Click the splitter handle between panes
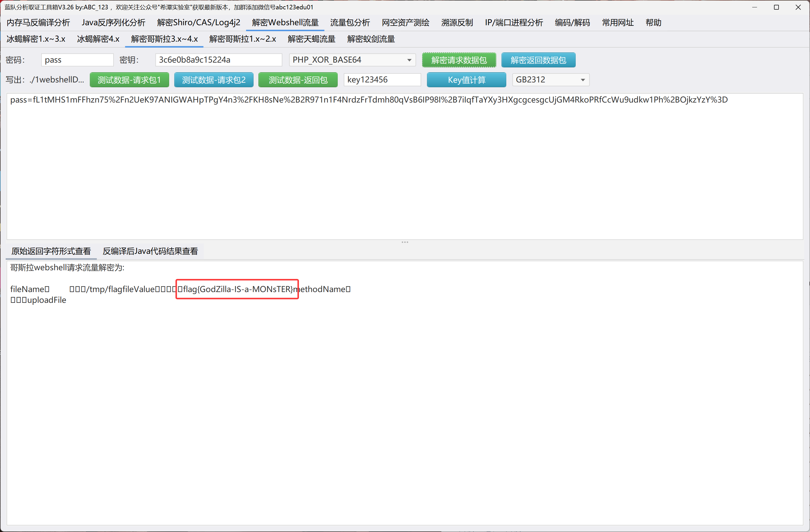The width and height of the screenshot is (810, 532). [405, 242]
